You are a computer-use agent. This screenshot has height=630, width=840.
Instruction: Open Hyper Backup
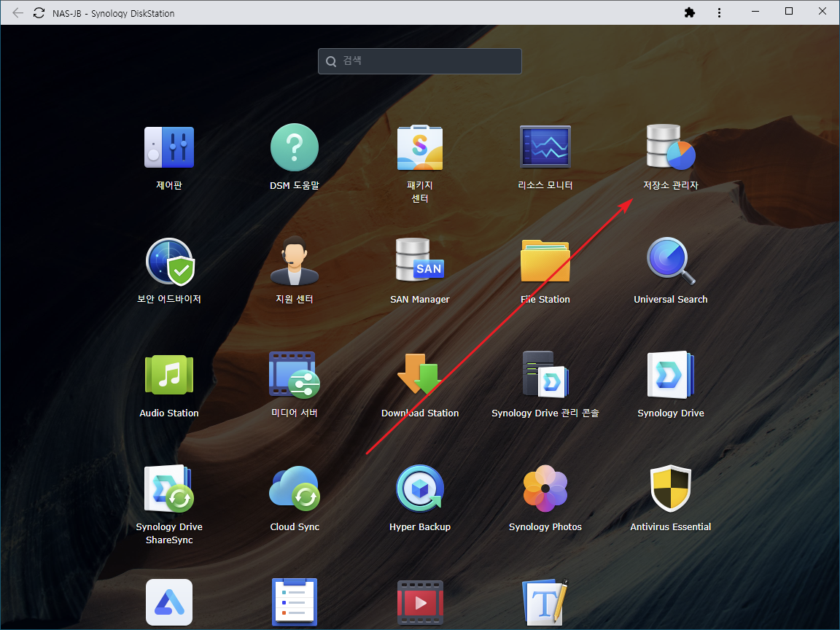click(x=419, y=488)
